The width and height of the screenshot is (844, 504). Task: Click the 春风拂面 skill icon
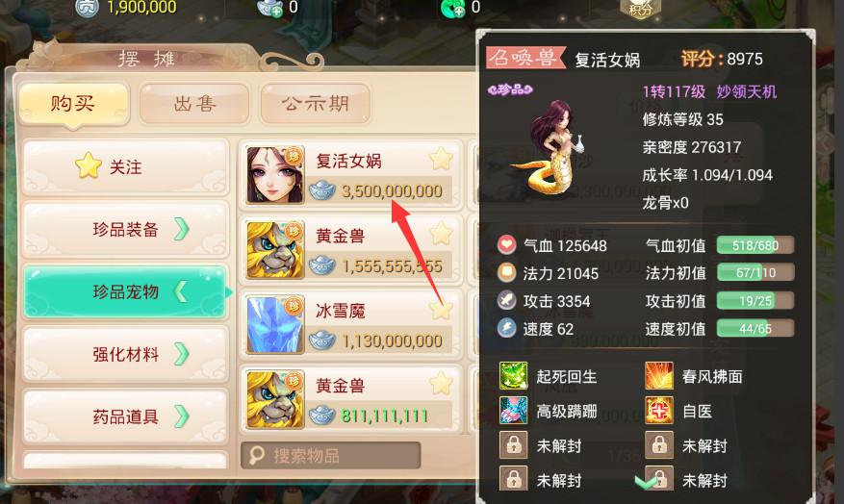(x=659, y=375)
